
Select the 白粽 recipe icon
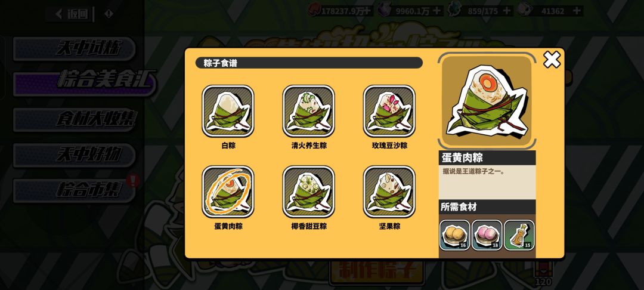(228, 111)
